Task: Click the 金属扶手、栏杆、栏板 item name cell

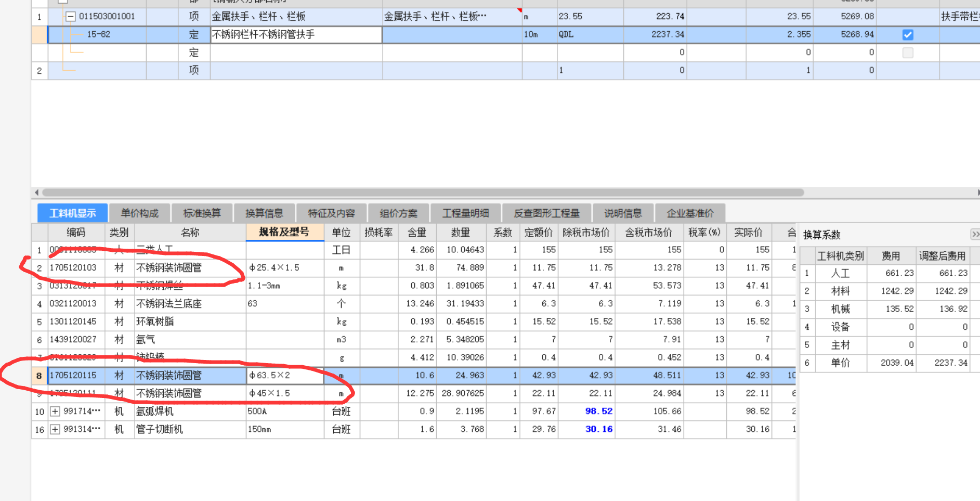Action: click(x=296, y=17)
